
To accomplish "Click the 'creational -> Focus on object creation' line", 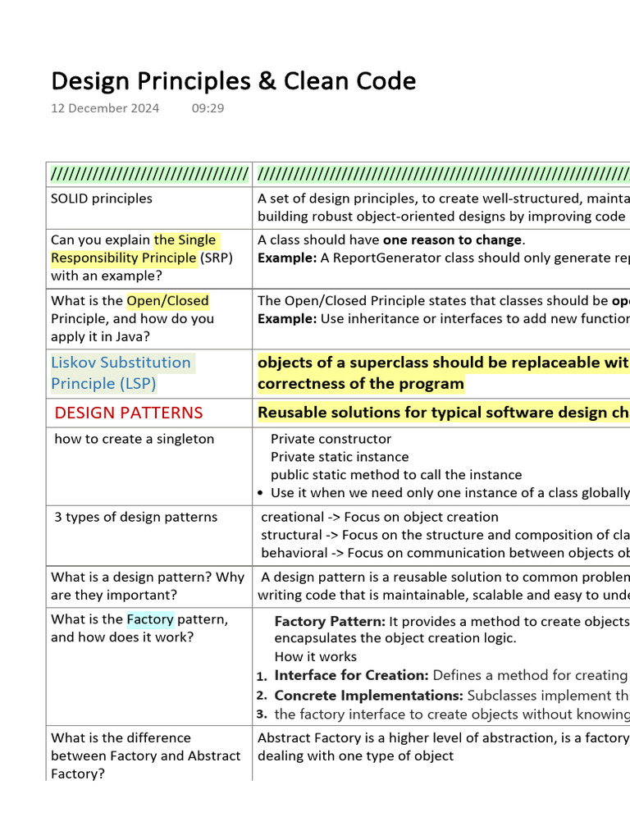I will click(x=379, y=517).
